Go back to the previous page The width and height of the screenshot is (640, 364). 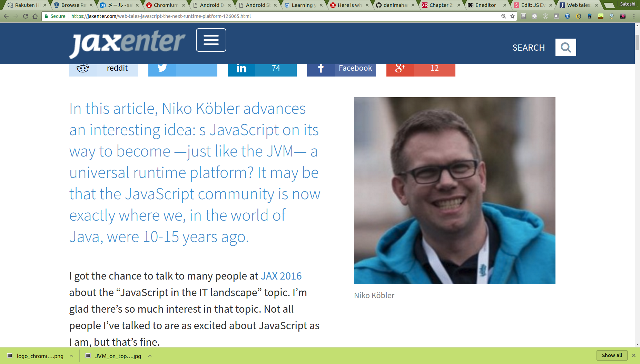6,16
